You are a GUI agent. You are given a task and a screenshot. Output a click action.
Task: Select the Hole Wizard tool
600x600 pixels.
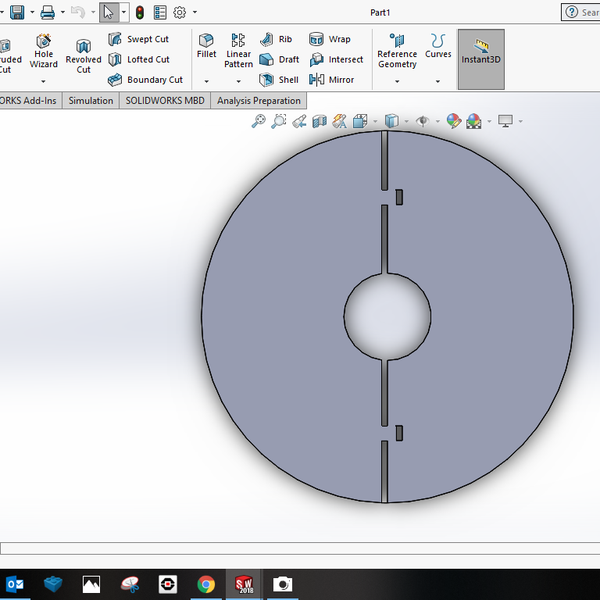coord(43,51)
